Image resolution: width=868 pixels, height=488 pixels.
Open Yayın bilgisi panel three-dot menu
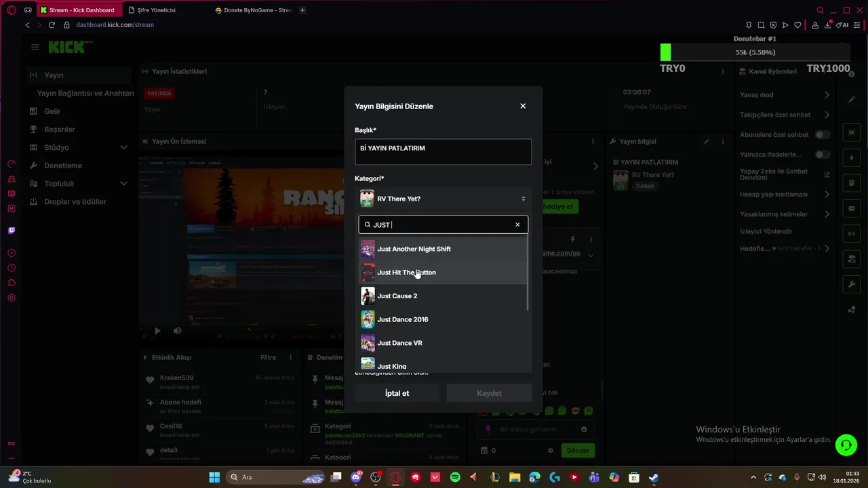(722, 142)
